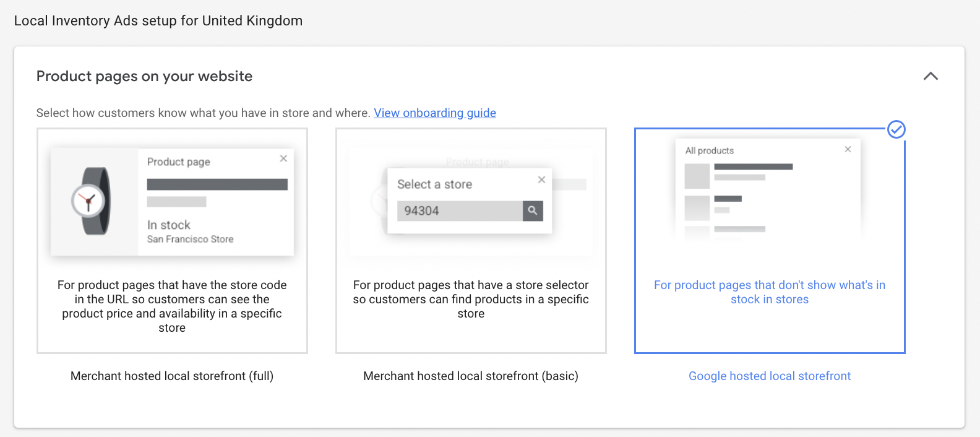
Task: Click blue text about pages not showing stock
Action: coord(770,292)
